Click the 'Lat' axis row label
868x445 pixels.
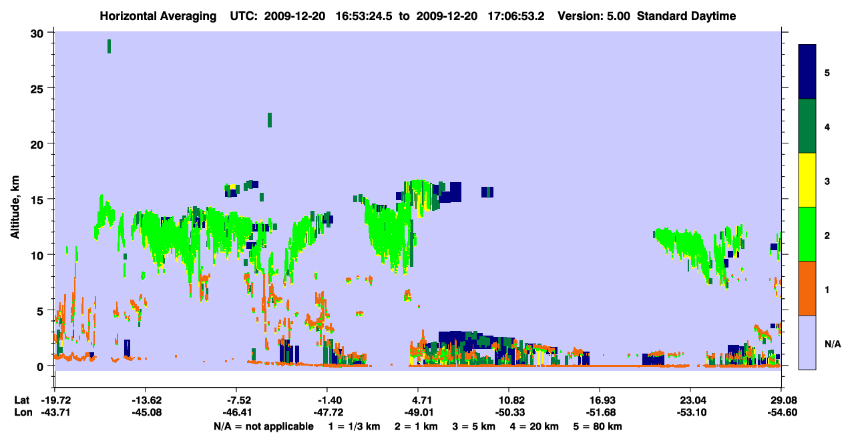21,400
